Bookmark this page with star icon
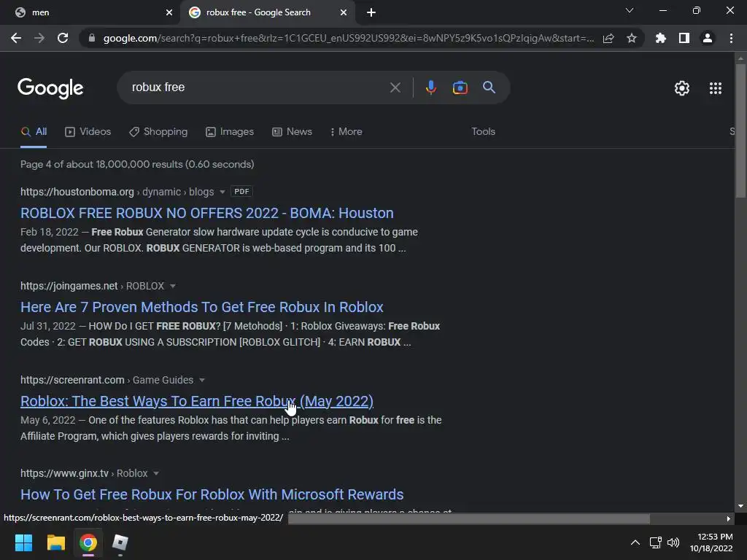747x560 pixels. click(x=632, y=38)
